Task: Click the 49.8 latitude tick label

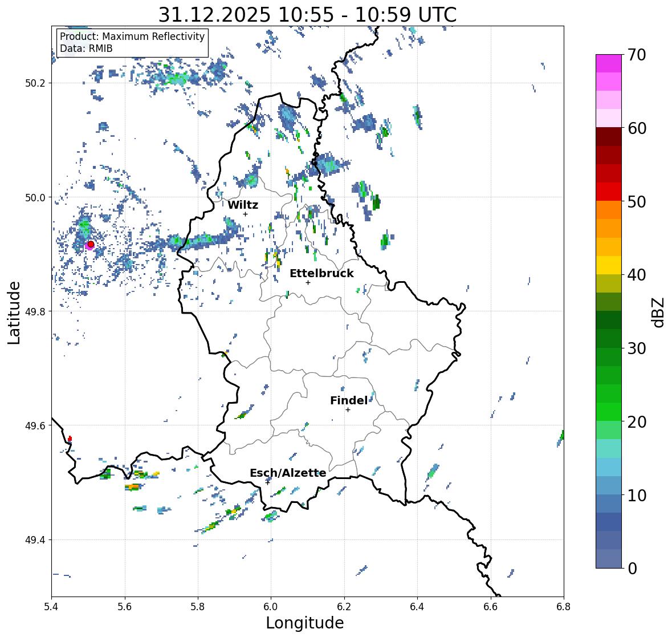Action: (35, 311)
